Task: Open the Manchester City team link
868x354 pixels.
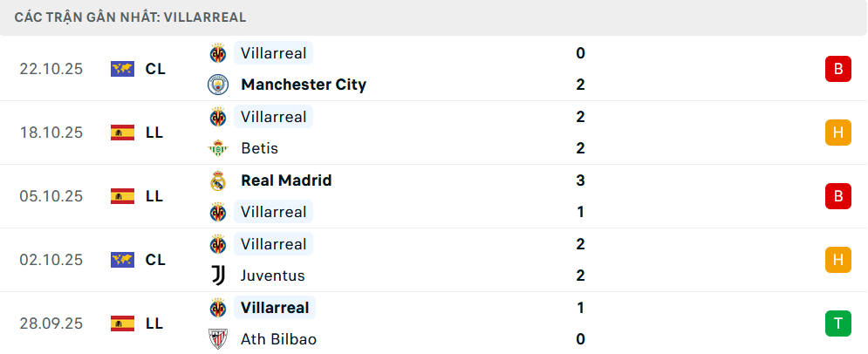Action: click(x=304, y=85)
